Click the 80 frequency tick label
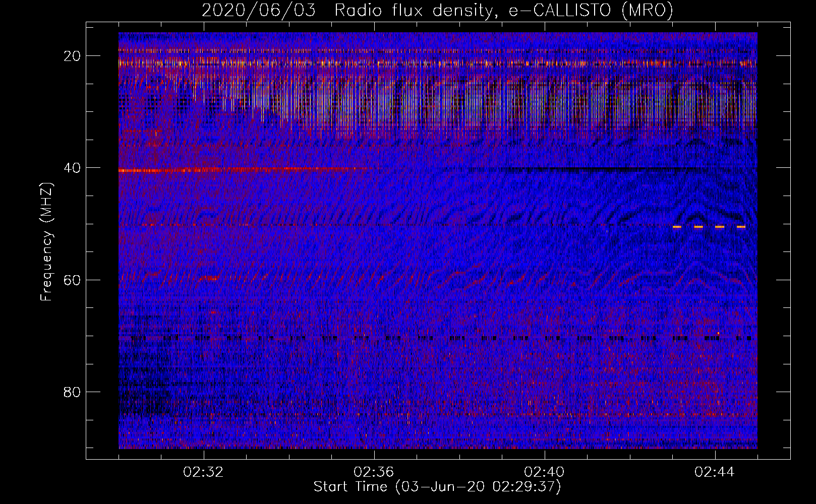Image resolution: width=816 pixels, height=504 pixels. pyautogui.click(x=73, y=392)
